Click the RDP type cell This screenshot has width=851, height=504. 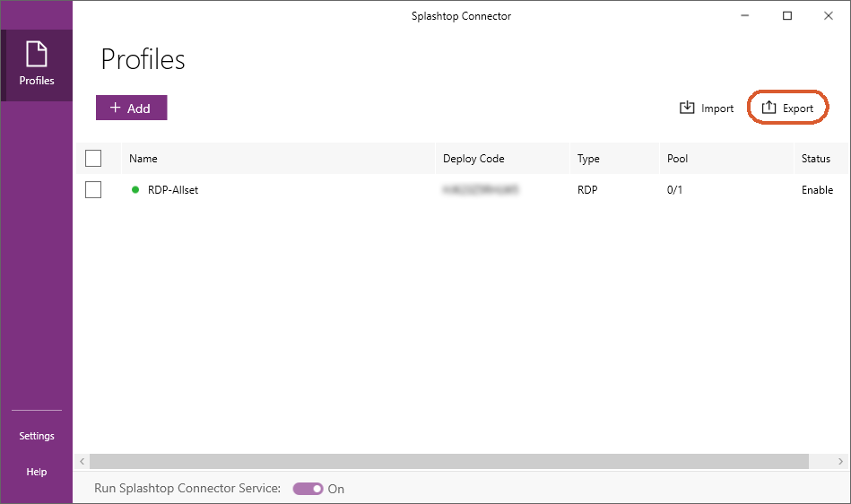pyautogui.click(x=587, y=190)
